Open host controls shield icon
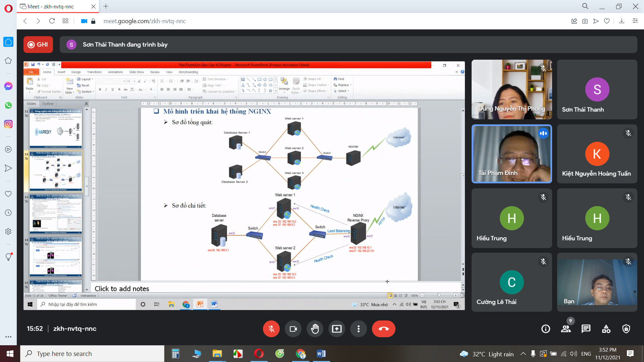This screenshot has height=362, width=644. coord(626,329)
